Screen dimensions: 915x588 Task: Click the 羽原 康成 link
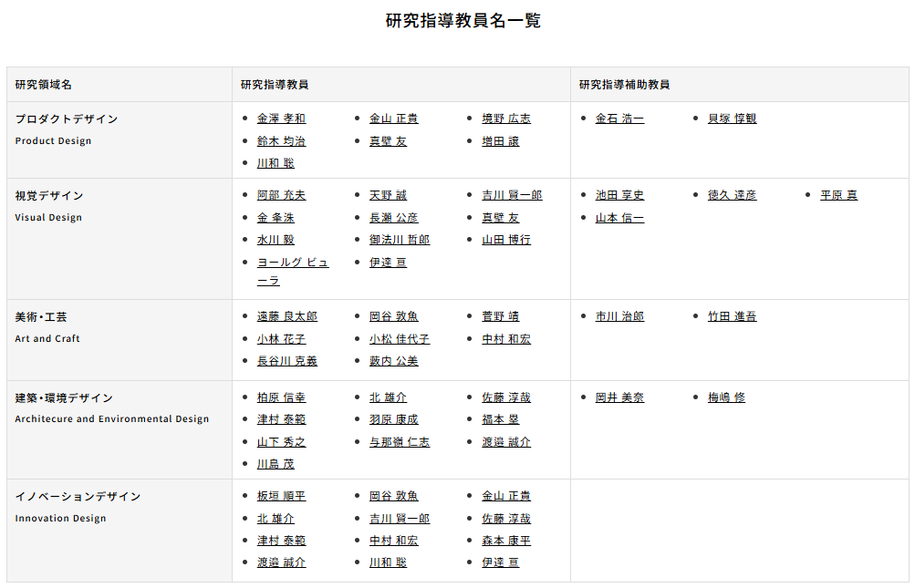394,419
